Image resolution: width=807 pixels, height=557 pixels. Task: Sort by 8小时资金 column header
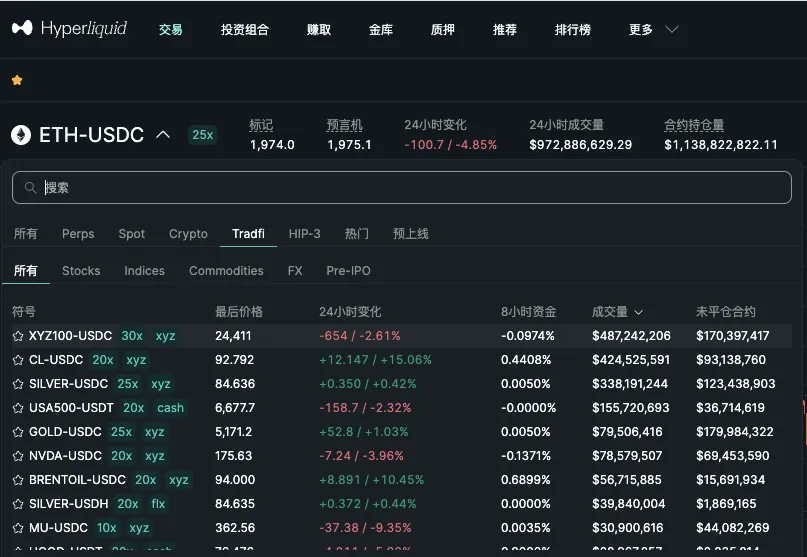(529, 312)
